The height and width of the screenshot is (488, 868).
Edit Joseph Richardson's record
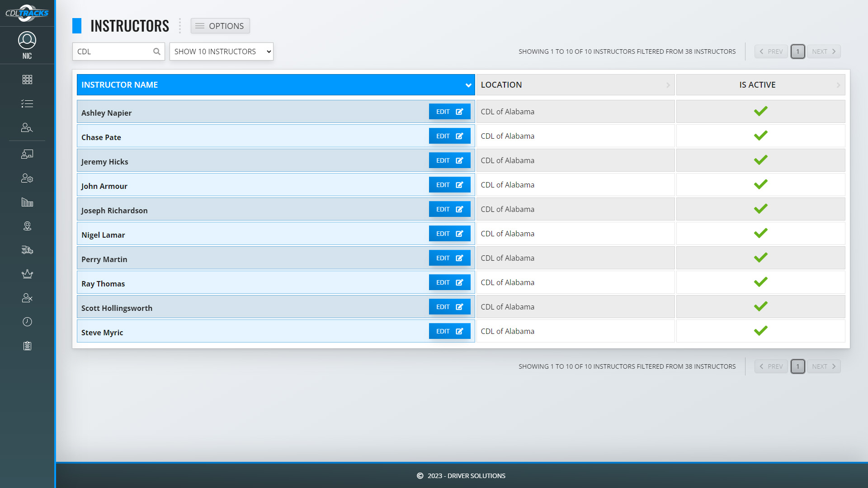click(450, 209)
